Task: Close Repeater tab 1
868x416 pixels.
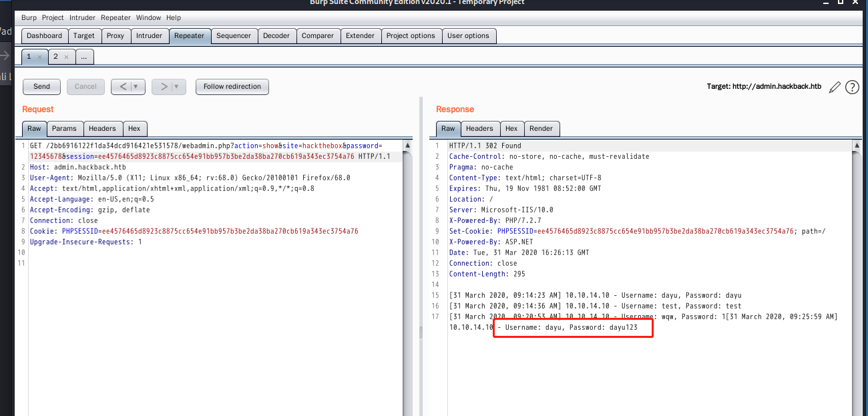Action: [x=39, y=57]
